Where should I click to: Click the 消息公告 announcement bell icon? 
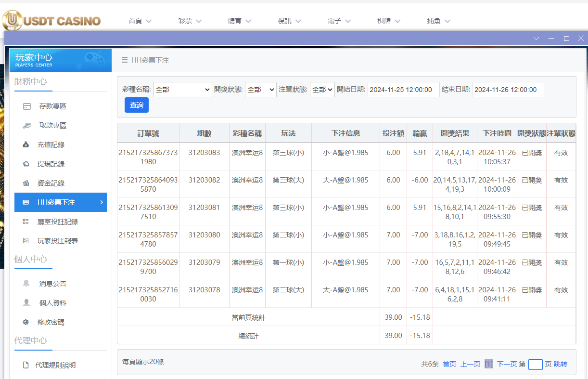[x=27, y=283]
